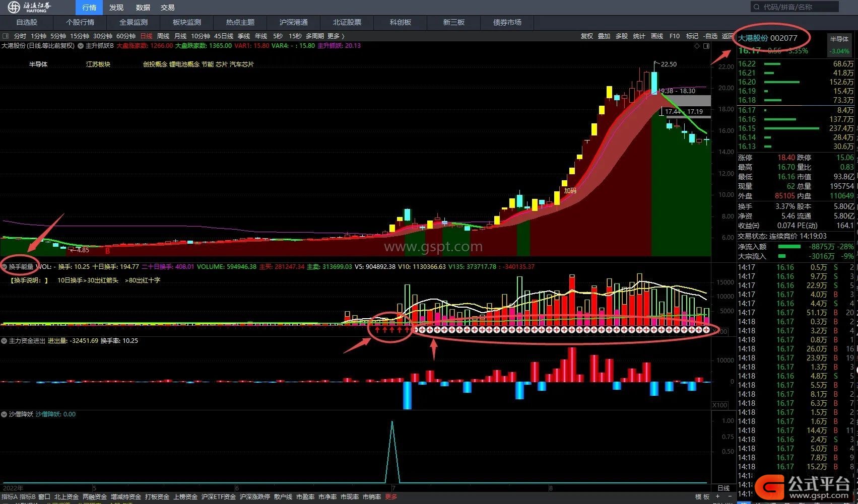Click the flag marker at the 22.50 high

click(x=656, y=64)
